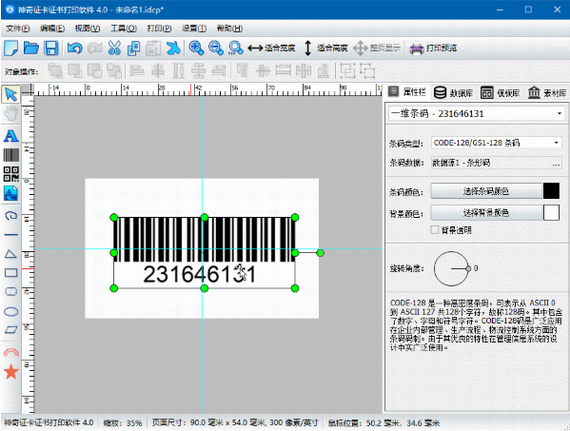Cut selection with the scissors icon
This screenshot has width=570, height=431.
pos(115,48)
